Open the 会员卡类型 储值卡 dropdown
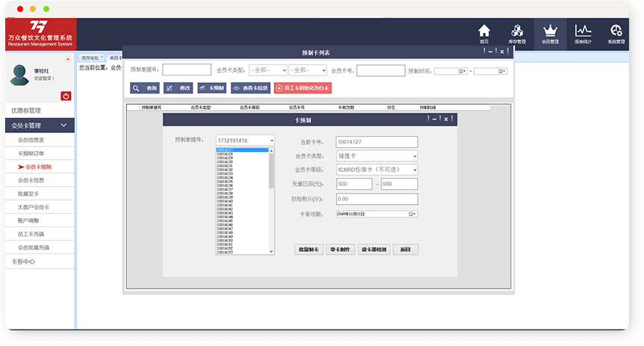Image resolution: width=644 pixels, height=346 pixels. pyautogui.click(x=376, y=156)
